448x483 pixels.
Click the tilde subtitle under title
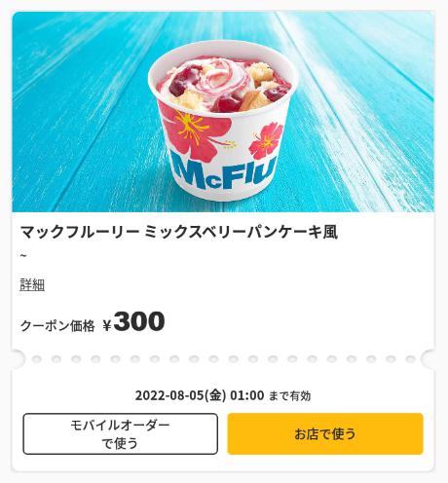(x=23, y=256)
